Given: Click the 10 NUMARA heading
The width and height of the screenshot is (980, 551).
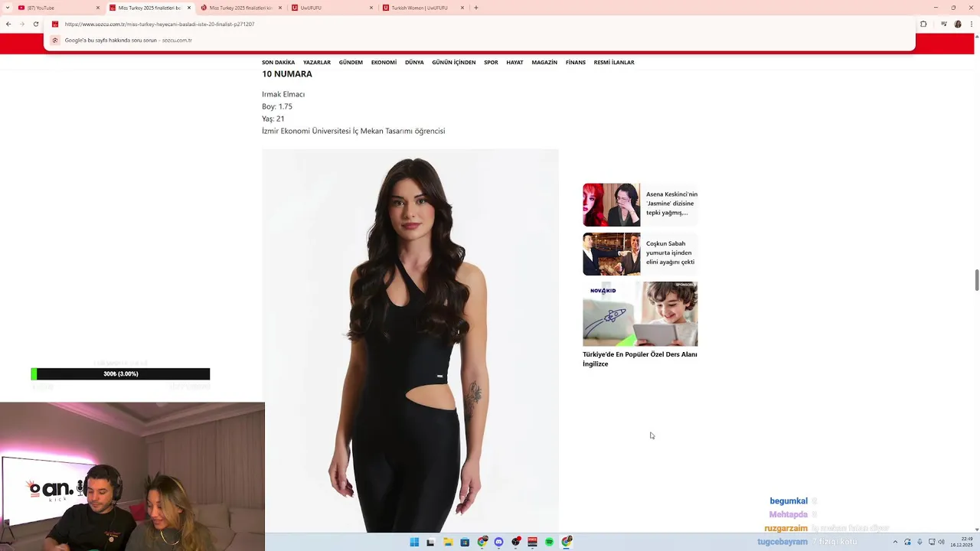Looking at the screenshot, I should pyautogui.click(x=287, y=74).
